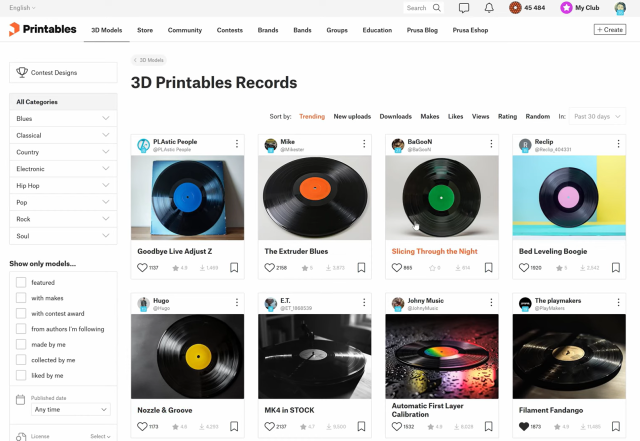Check the with makes filter
Image resolution: width=640 pixels, height=441 pixels.
[21, 299]
